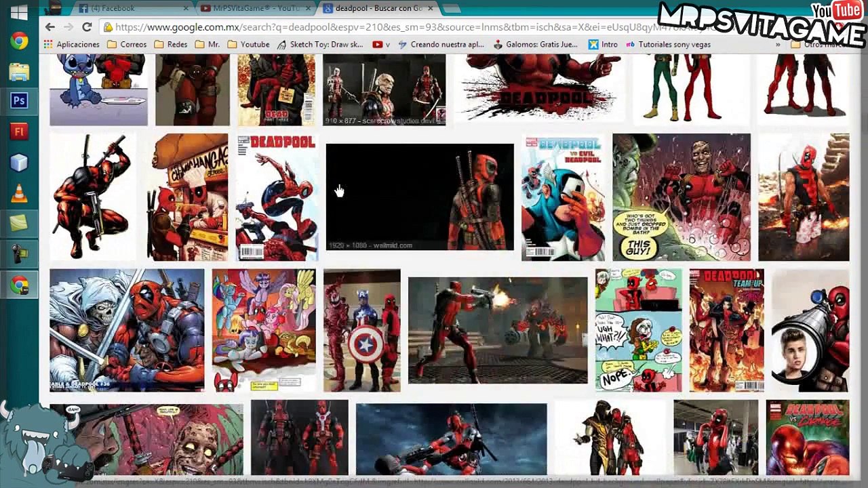Open the Deadpool standing in flames image
The image size is (868, 488).
pyautogui.click(x=804, y=197)
